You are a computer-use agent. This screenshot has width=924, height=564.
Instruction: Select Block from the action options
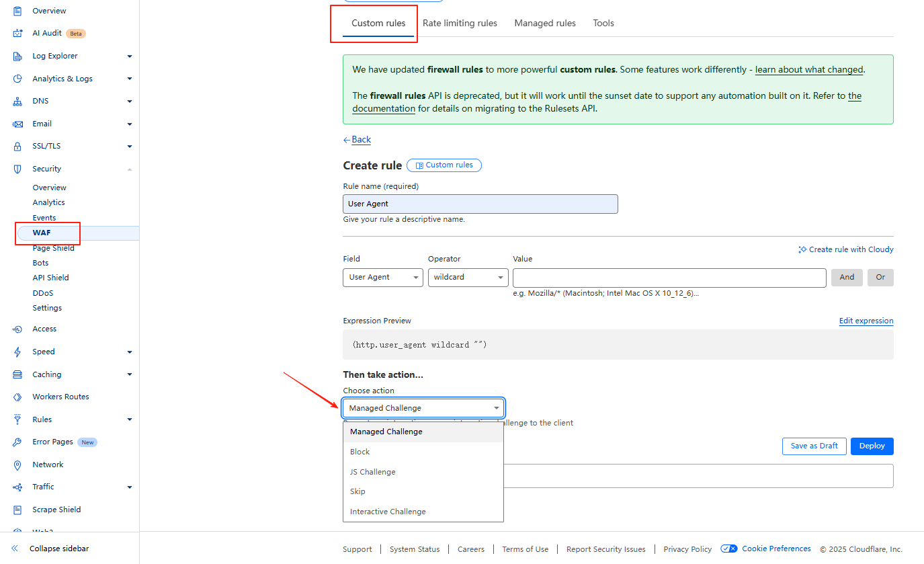point(360,451)
